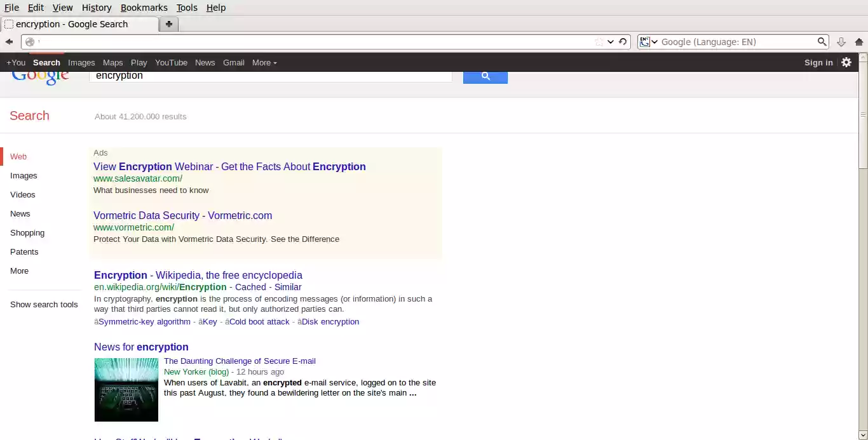Viewport: 868px width, 440px height.
Task: Show search tools in the sidebar
Action: pos(44,304)
